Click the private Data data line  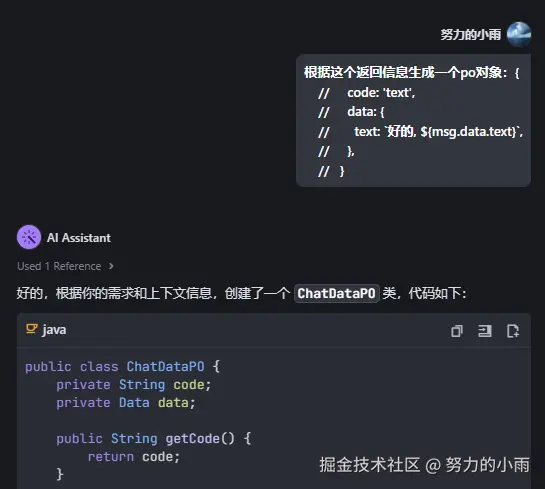(126, 403)
